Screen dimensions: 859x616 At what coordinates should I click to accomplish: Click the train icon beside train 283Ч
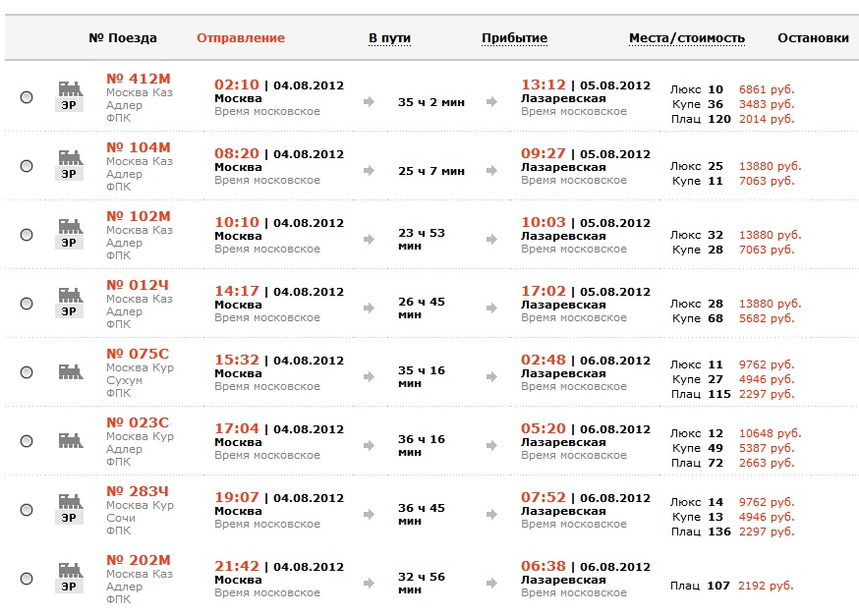pos(69,501)
